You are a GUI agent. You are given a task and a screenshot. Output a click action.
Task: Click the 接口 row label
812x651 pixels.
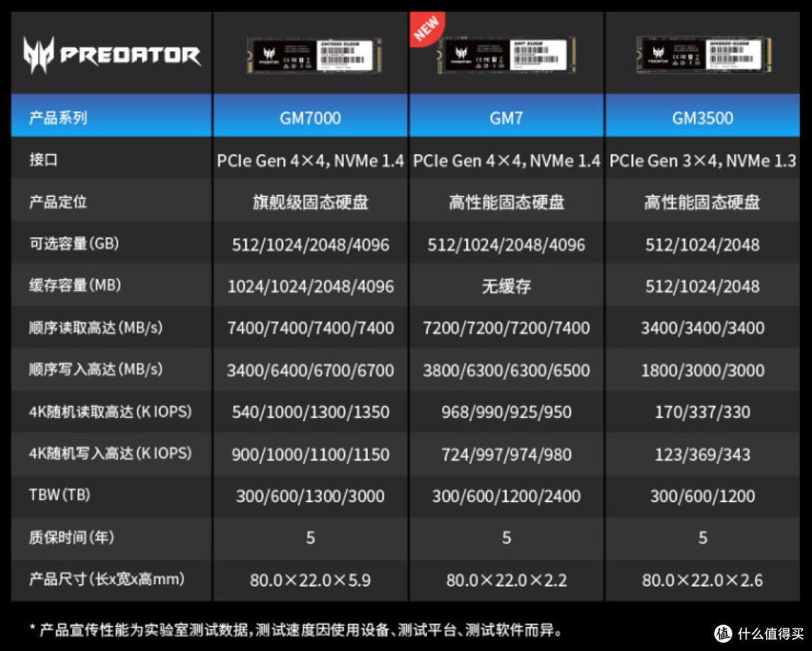point(44,159)
